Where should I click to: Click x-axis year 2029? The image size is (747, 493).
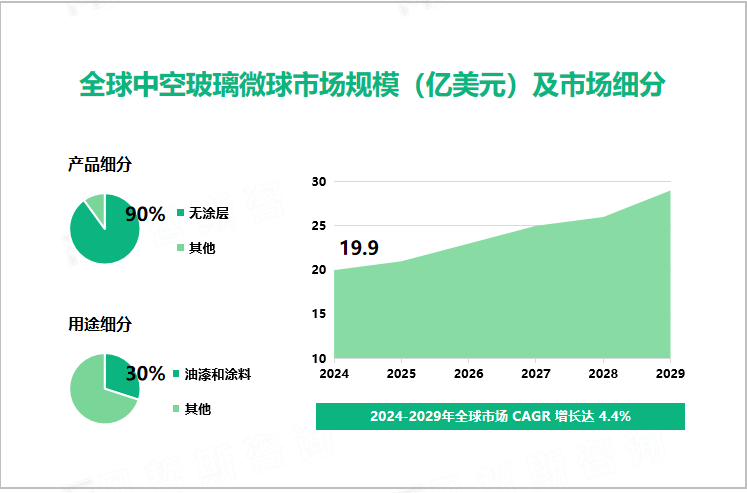[x=670, y=374]
